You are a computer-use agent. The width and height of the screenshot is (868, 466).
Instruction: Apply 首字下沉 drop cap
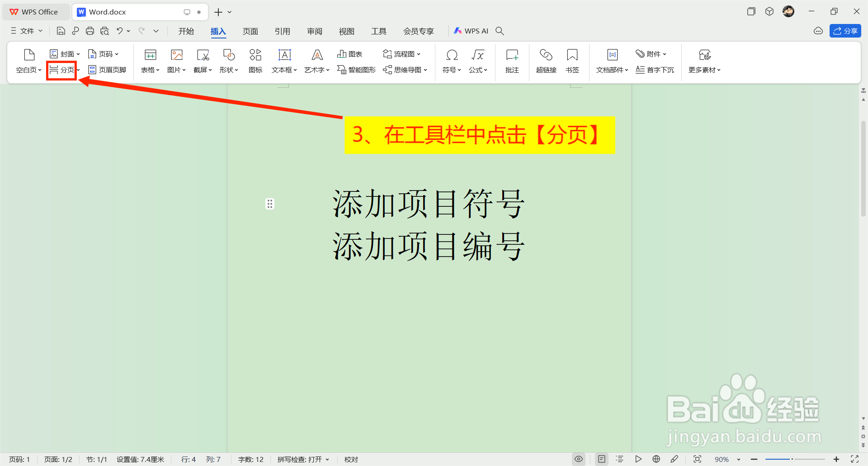pyautogui.click(x=655, y=70)
